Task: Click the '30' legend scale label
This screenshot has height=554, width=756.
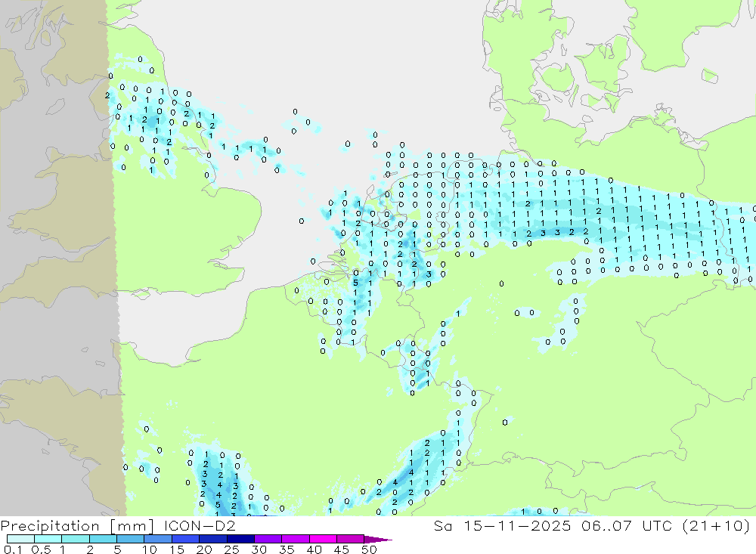Action: pos(259,549)
